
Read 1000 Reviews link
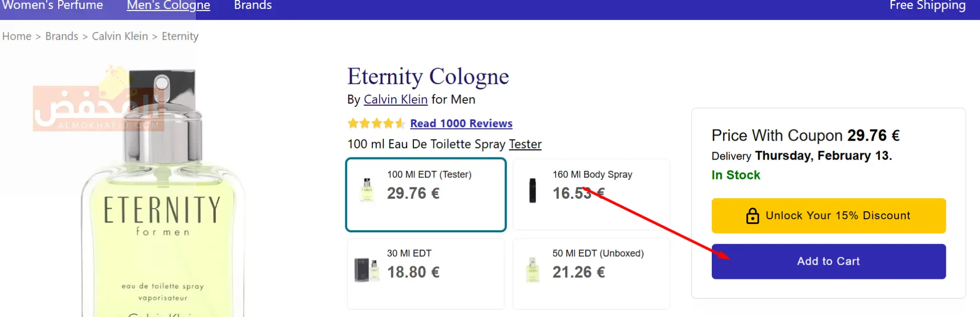coord(461,123)
